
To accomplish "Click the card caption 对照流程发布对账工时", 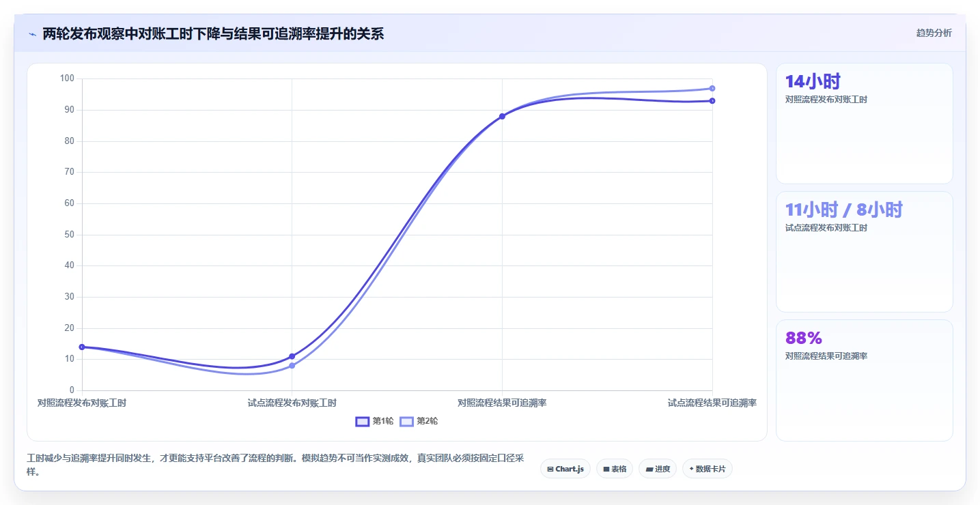I will coord(826,100).
